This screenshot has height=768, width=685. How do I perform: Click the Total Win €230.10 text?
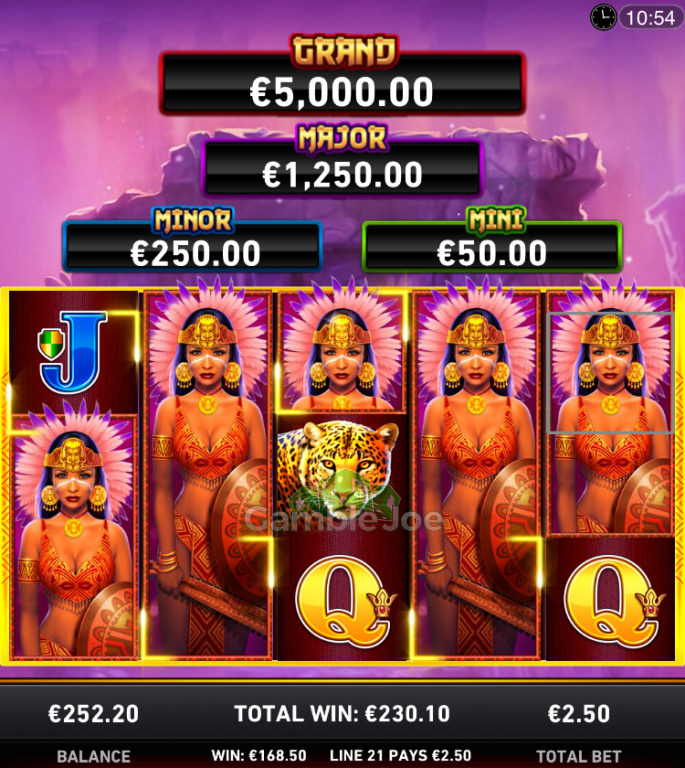click(x=342, y=714)
